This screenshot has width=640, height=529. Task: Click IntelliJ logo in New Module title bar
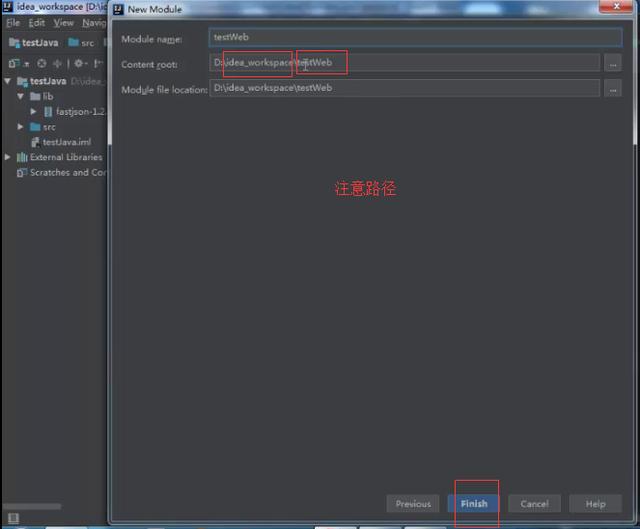tap(118, 9)
